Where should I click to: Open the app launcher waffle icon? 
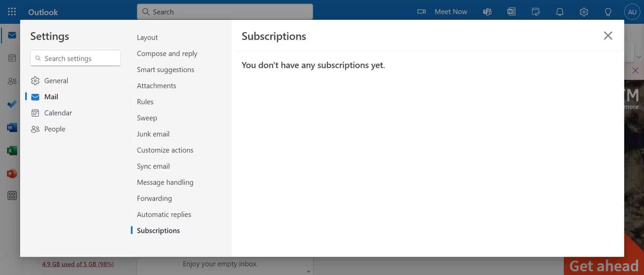pos(12,12)
